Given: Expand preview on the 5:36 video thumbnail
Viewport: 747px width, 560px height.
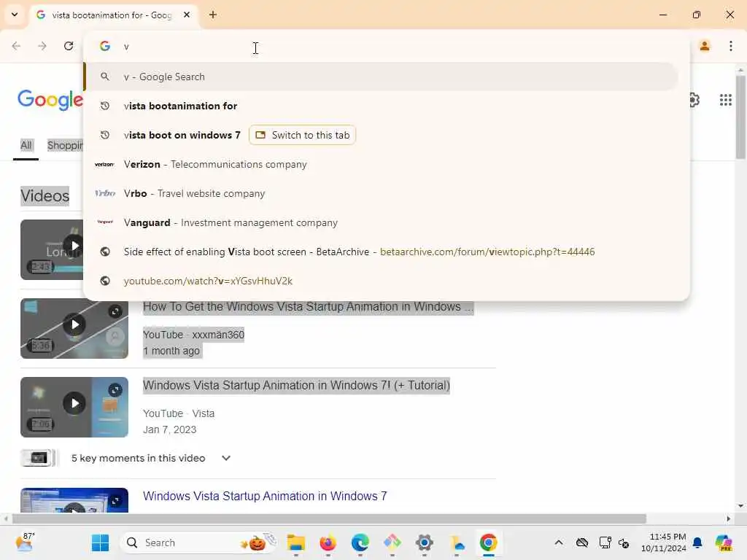Looking at the screenshot, I should (115, 311).
